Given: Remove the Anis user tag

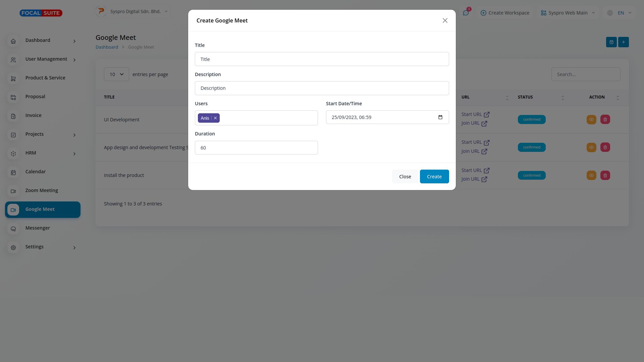Looking at the screenshot, I should 215,118.
